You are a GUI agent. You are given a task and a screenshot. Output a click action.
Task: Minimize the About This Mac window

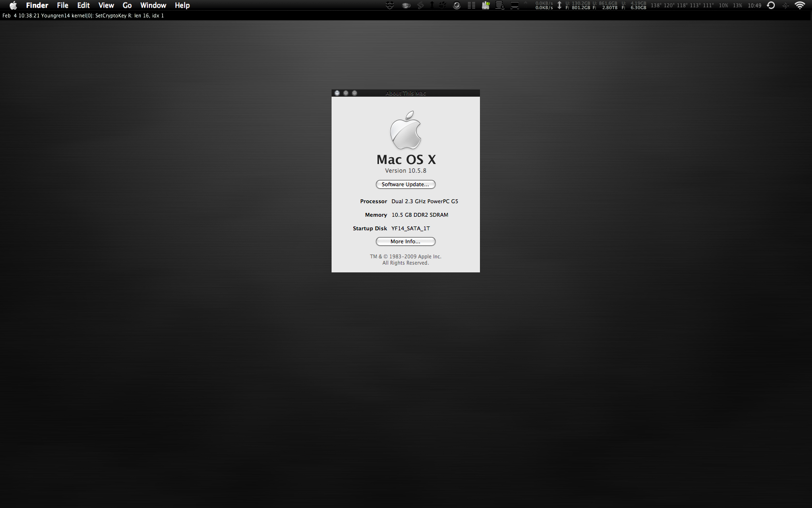[346, 93]
